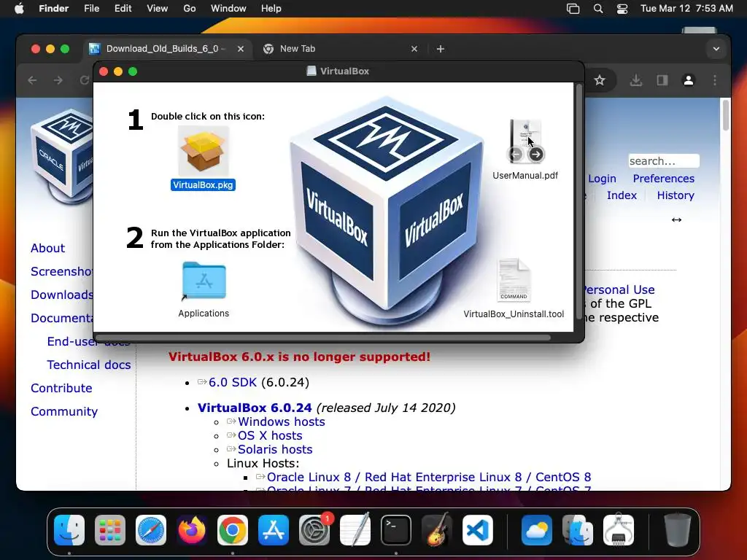Select the UserManual.pdf file icon

tap(525, 141)
